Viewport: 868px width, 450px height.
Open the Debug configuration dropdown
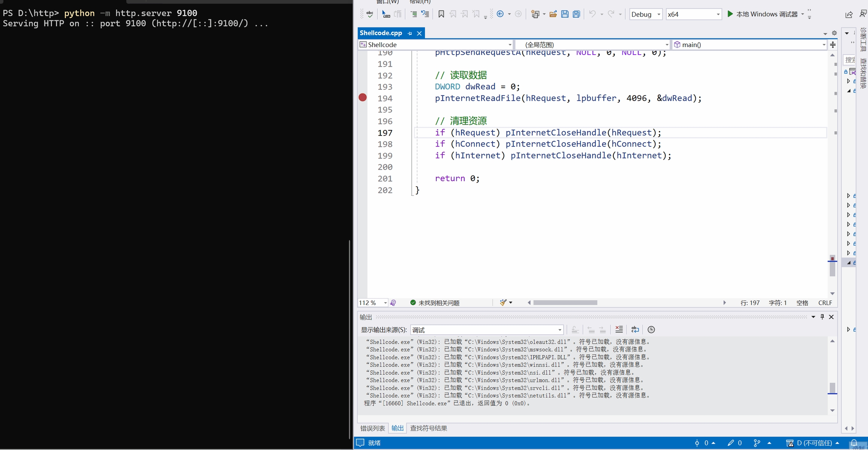tap(646, 14)
